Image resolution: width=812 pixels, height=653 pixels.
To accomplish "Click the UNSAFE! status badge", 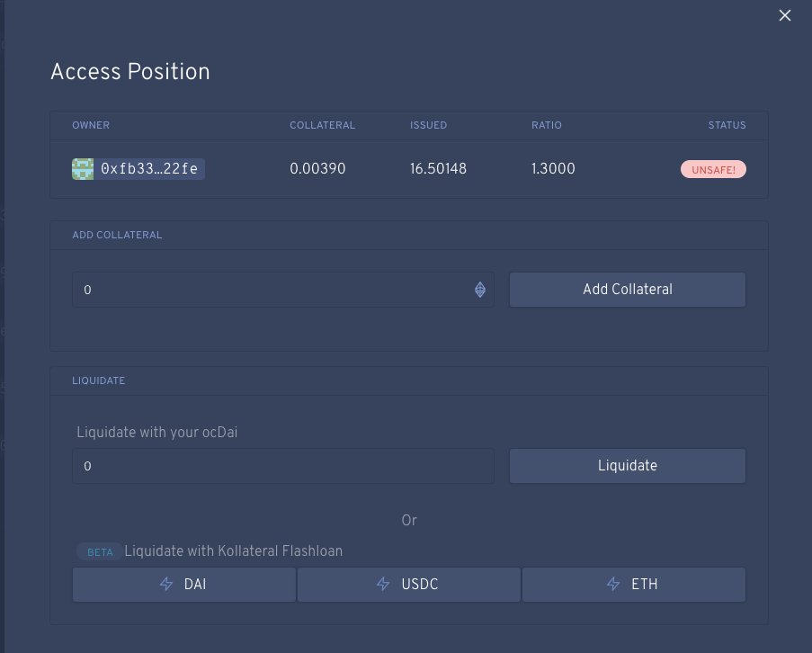I will 713,169.
